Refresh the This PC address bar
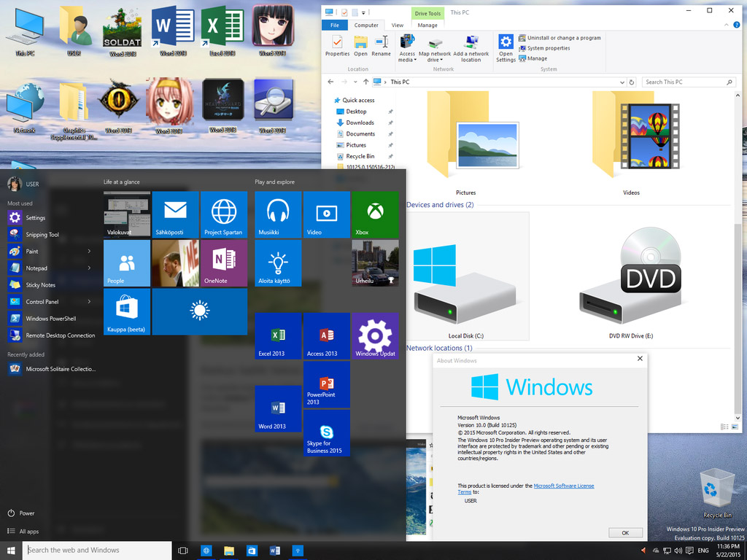 (x=632, y=82)
